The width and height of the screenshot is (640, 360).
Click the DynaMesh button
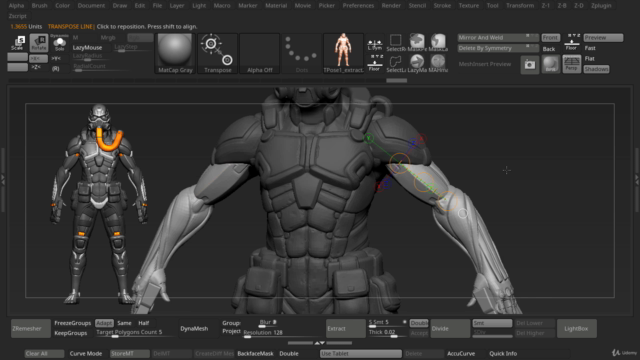click(x=194, y=329)
